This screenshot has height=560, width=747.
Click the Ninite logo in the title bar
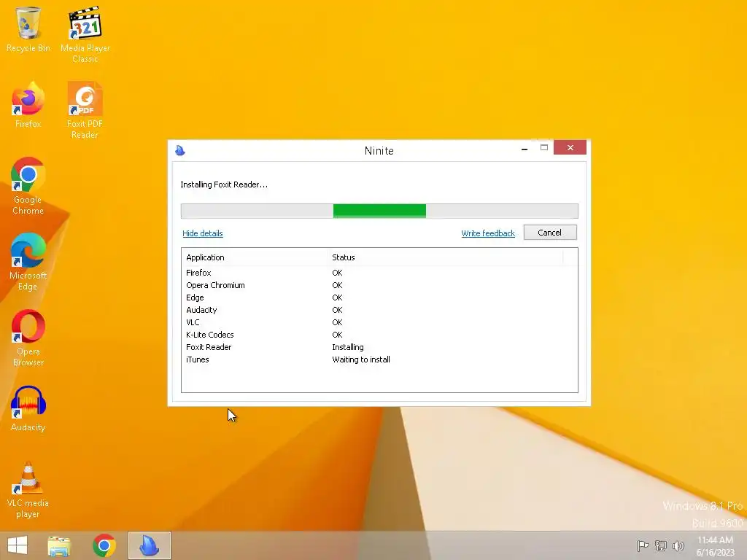click(x=180, y=150)
